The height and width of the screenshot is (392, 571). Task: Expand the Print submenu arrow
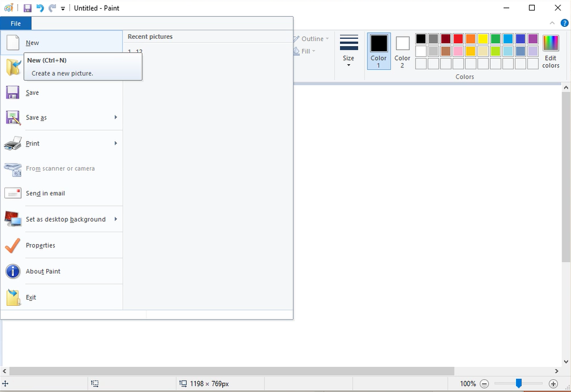tap(115, 143)
